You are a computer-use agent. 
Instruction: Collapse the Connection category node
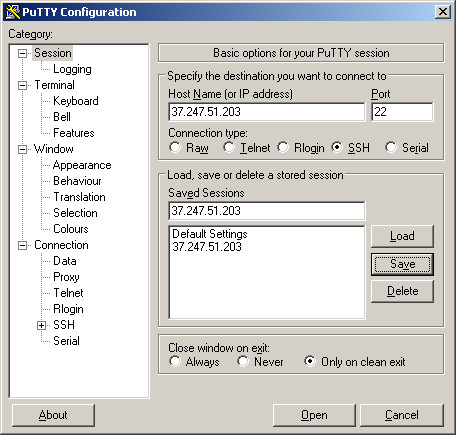(22, 245)
